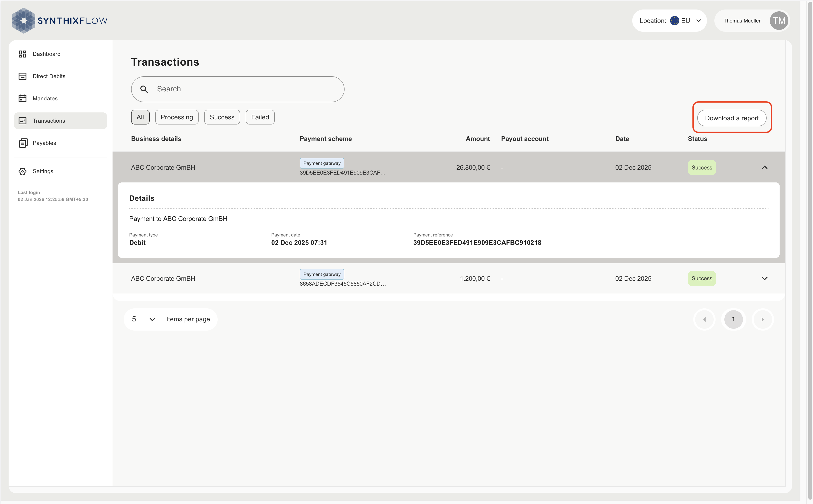The height and width of the screenshot is (504, 813).
Task: Click ABC Corporate GmBH in 1.200,00 € row
Action: (163, 278)
